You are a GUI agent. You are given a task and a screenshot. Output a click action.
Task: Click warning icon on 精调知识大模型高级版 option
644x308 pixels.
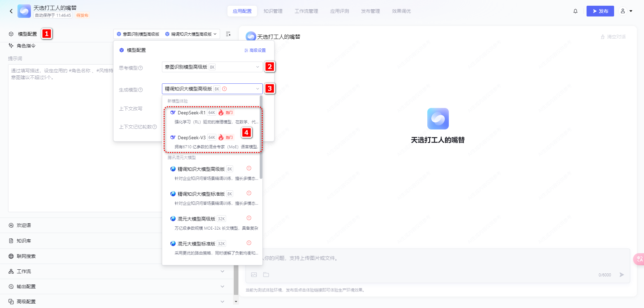[249, 168]
